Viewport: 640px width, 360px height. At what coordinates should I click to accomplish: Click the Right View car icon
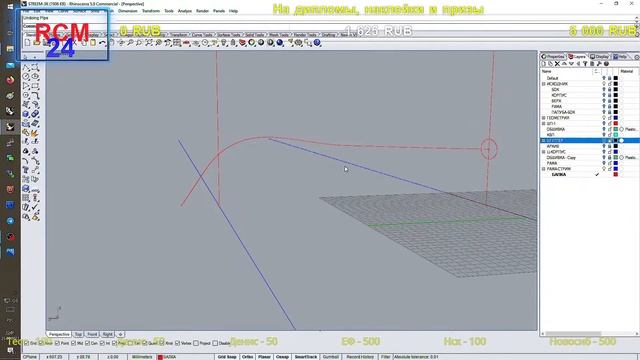coord(186,42)
